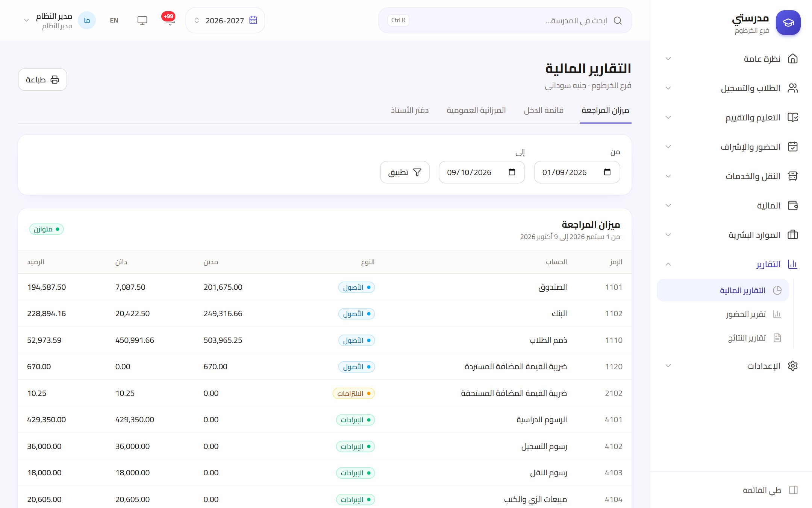Click the academic year calendar icon
The image size is (812, 508).
tap(253, 20)
